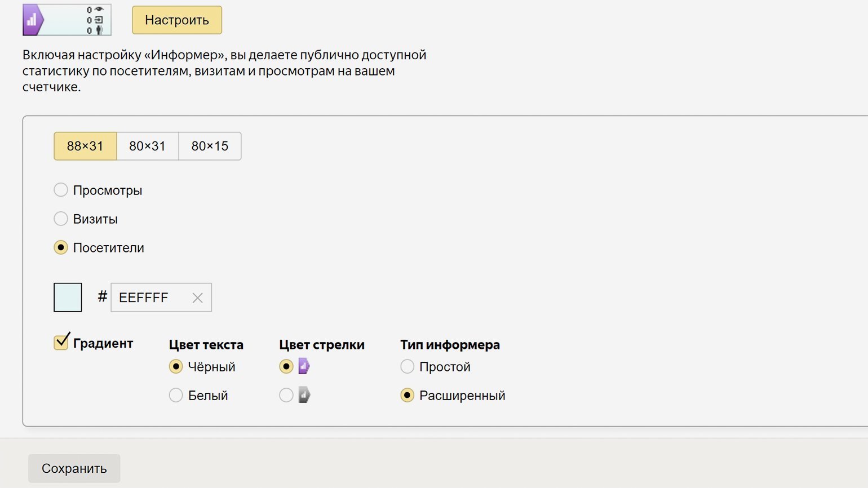The image size is (868, 488).
Task: Pick the purple arrow color icon
Action: click(x=304, y=367)
